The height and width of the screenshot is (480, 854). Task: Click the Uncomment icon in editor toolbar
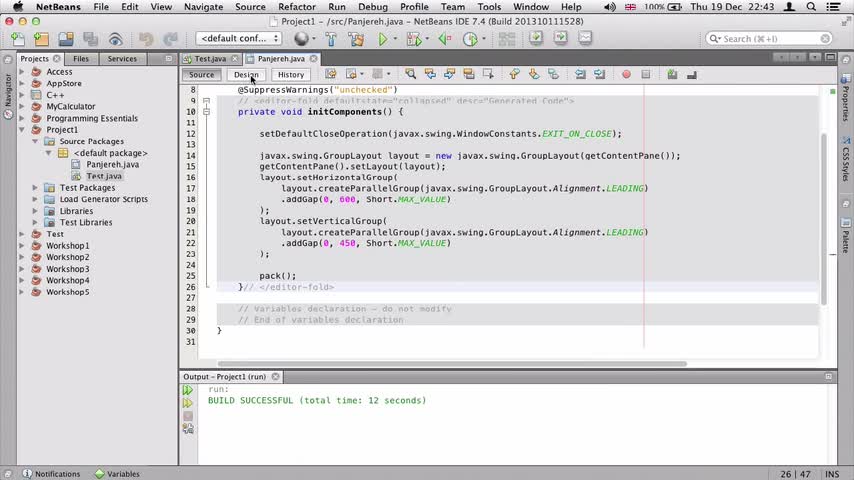(692, 74)
